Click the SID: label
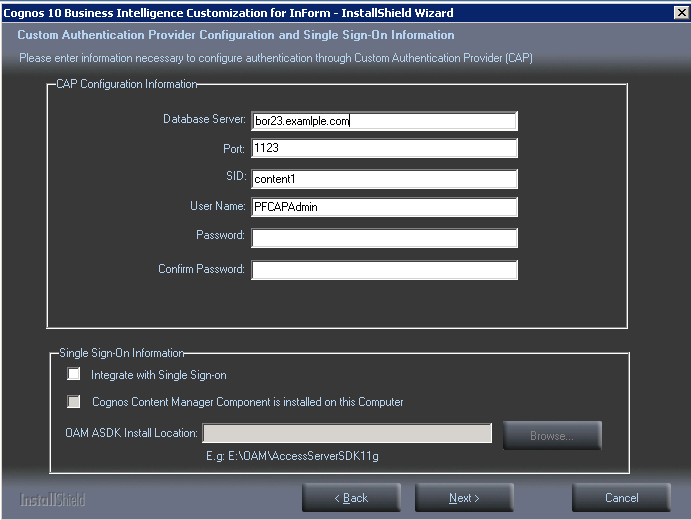Image resolution: width=691 pixels, height=520 pixels. [x=236, y=176]
